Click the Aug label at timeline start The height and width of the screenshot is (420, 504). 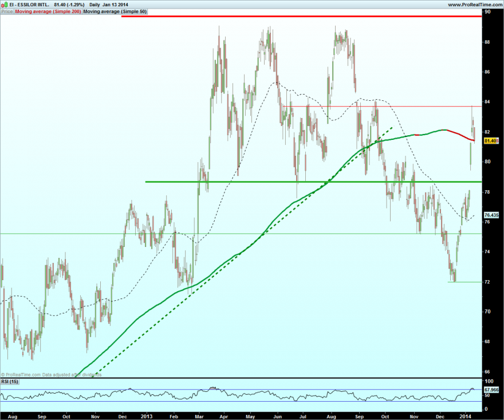pos(13,417)
